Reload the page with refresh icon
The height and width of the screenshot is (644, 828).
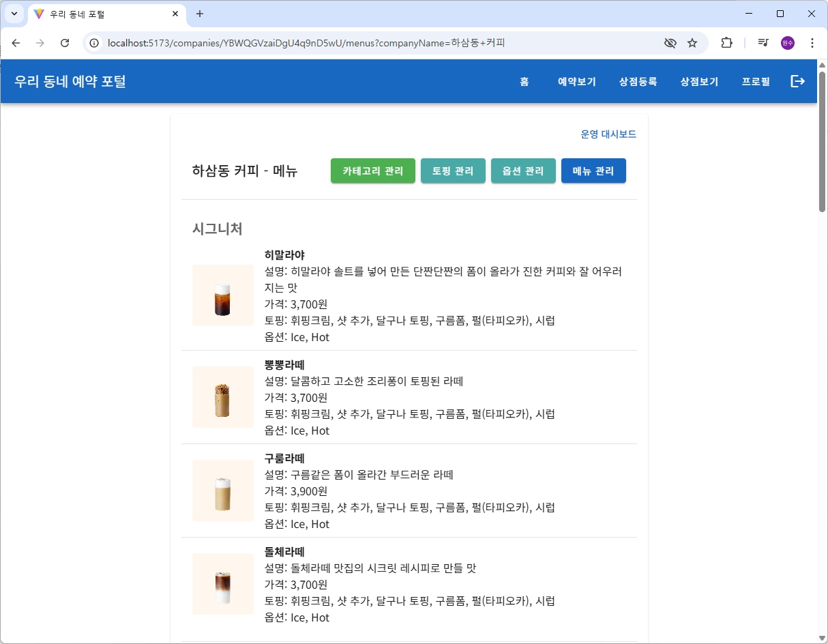pos(65,43)
